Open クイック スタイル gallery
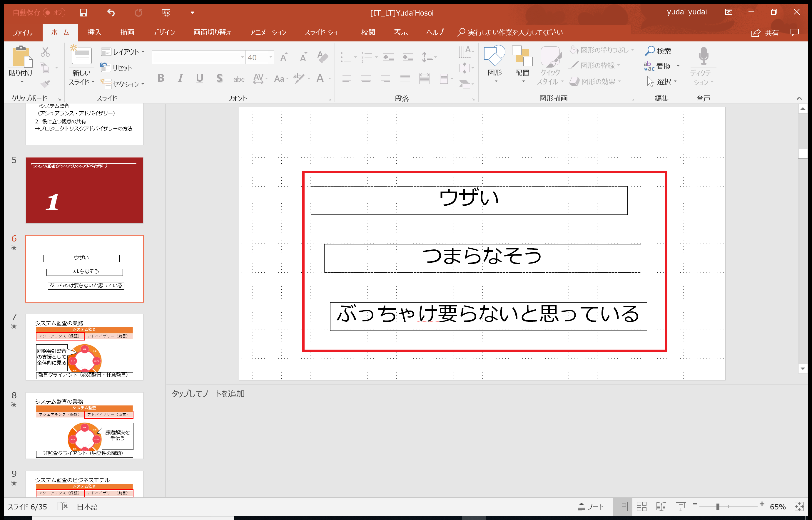Viewport: 812px width, 520px height. (550, 65)
